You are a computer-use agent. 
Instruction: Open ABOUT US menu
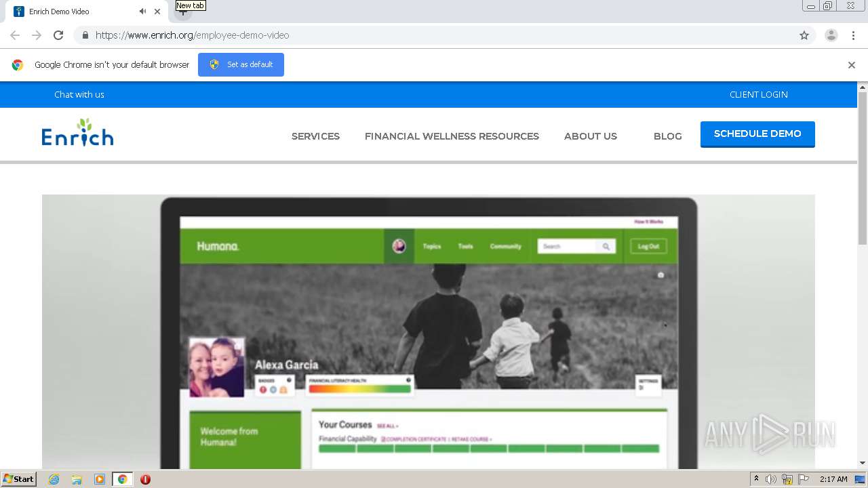[591, 136]
